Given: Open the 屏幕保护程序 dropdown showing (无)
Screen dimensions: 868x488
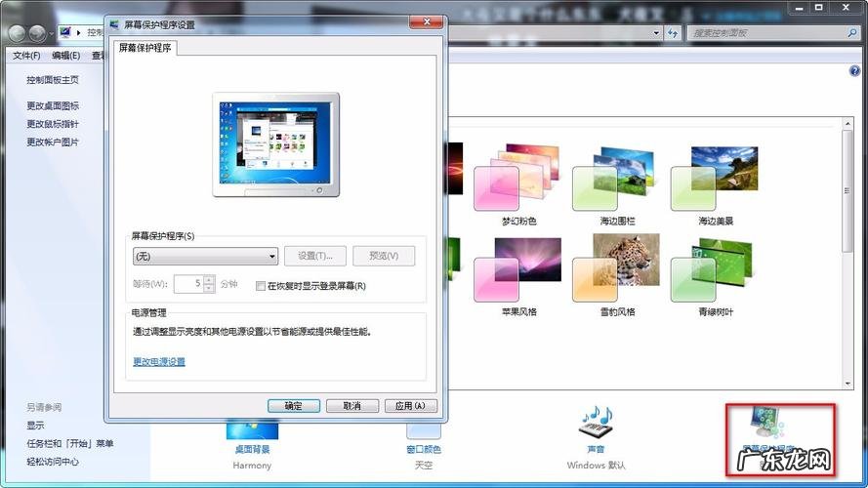Looking at the screenshot, I should [x=205, y=256].
